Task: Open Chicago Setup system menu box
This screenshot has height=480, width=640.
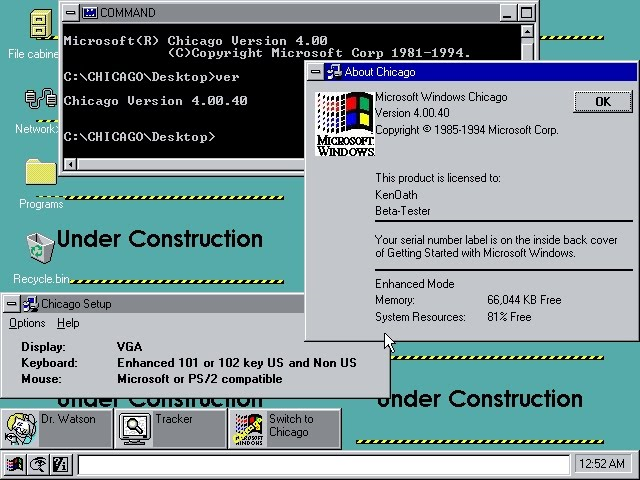Action: [11, 304]
